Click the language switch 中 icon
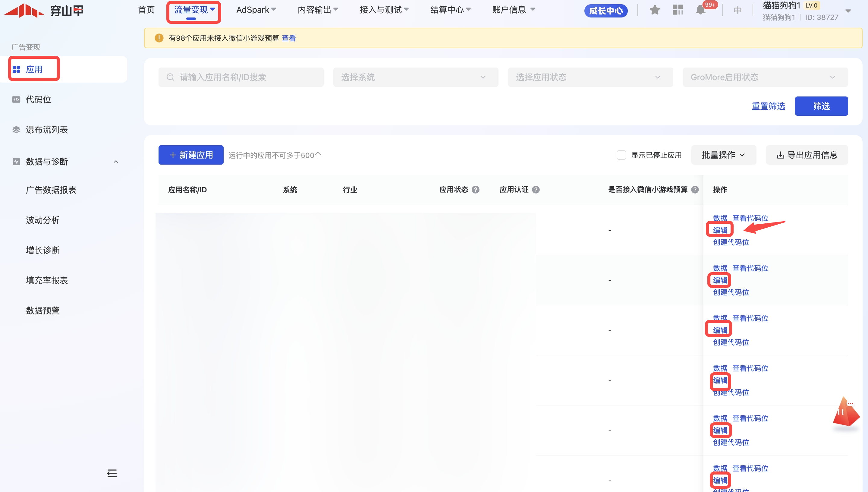This screenshot has width=868, height=492. tap(737, 10)
